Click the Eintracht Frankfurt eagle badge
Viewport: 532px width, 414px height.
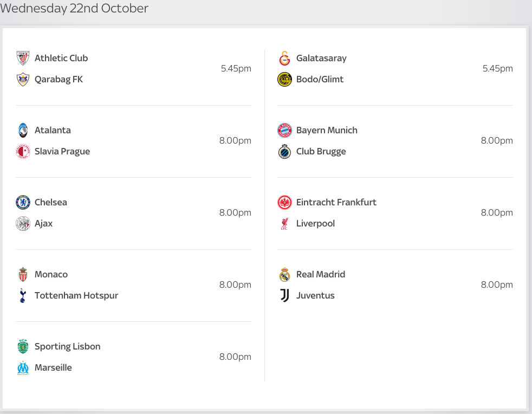point(284,202)
